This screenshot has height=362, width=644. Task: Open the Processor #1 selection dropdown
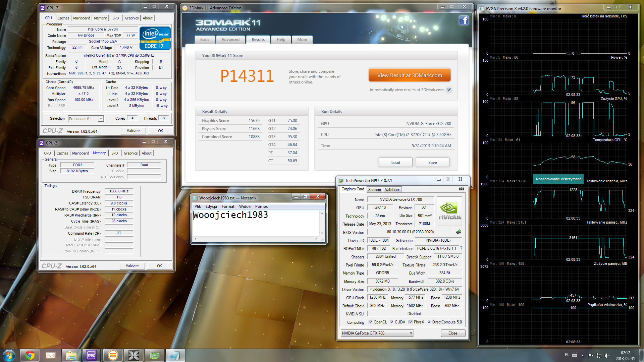(x=100, y=119)
